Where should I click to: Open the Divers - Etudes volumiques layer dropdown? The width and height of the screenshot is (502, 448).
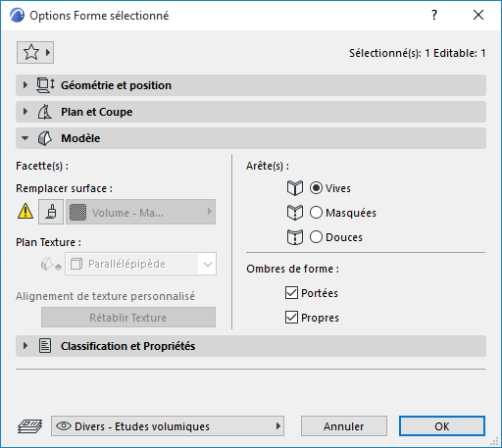168,426
